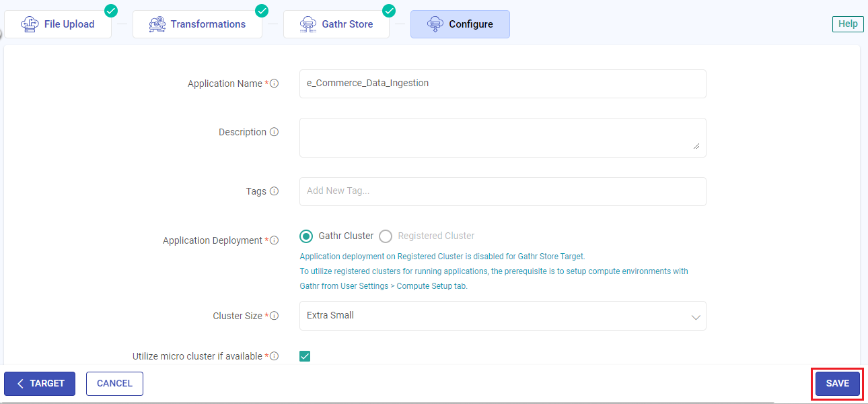Click the Transformations step icon

coord(157,24)
